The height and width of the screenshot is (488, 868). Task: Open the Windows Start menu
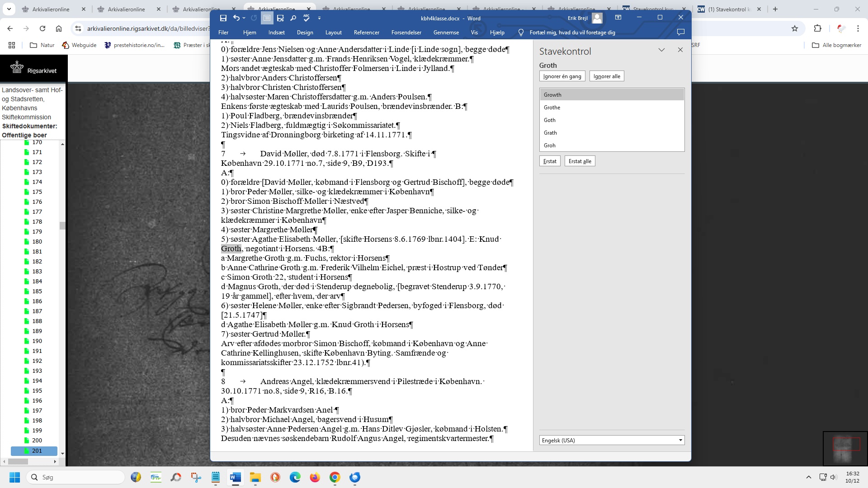point(15,477)
